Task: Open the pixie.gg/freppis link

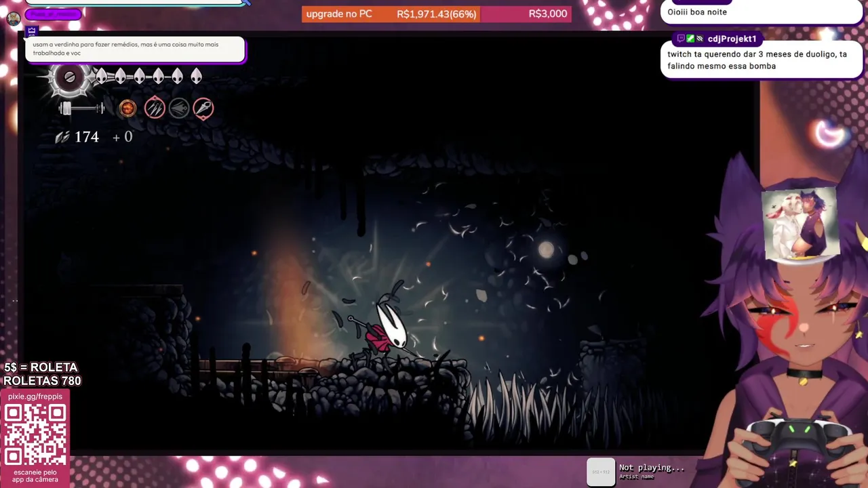Action: pos(35,396)
